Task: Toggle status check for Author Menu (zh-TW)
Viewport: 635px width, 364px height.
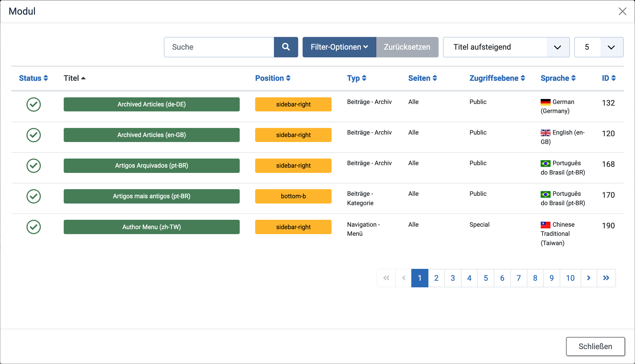Action: [34, 227]
